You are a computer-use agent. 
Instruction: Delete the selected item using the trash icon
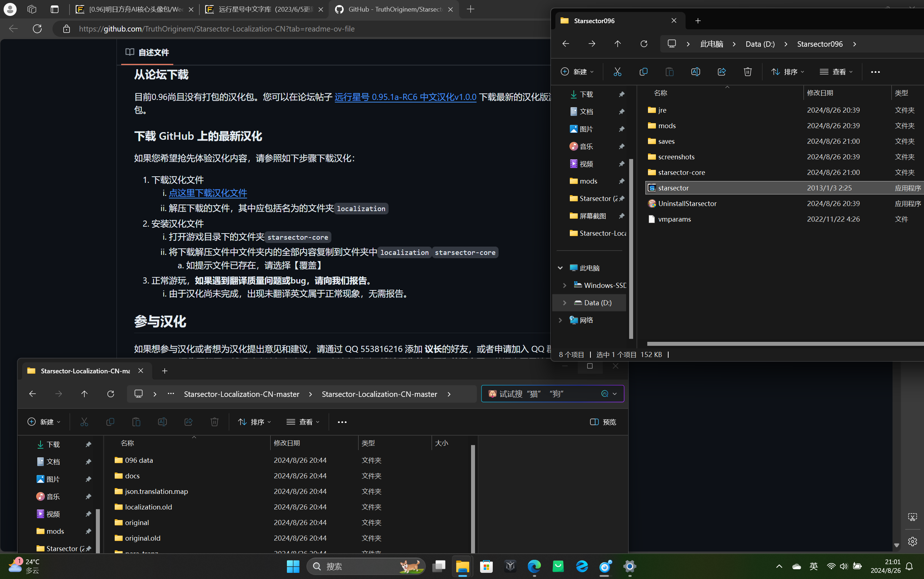tap(747, 72)
